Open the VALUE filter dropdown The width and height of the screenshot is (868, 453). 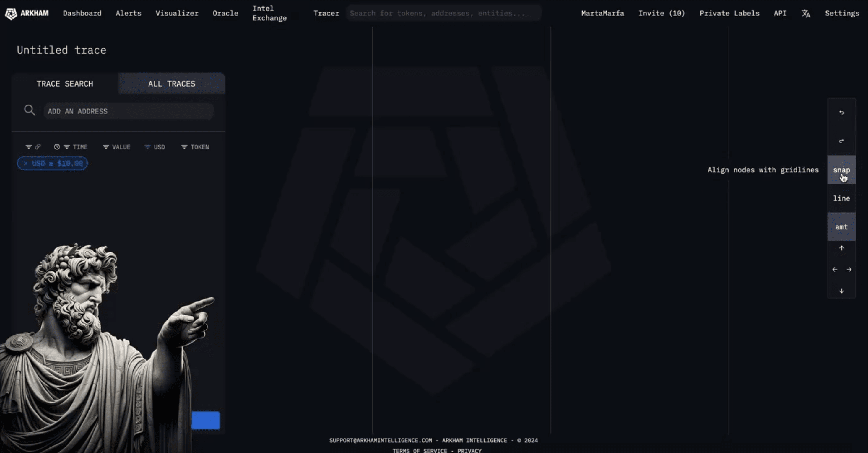(117, 147)
